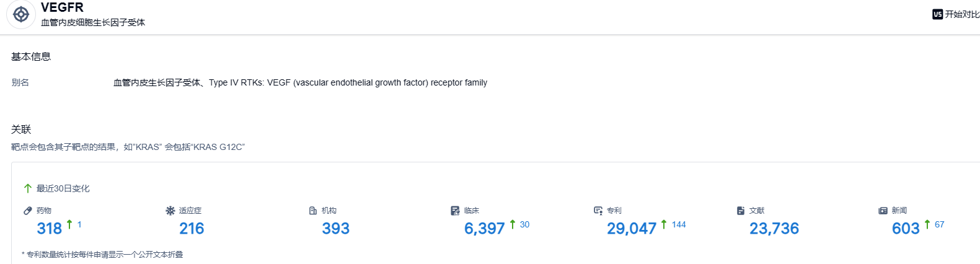Click the building icon beside 机构
980x264 pixels.
[x=313, y=211]
